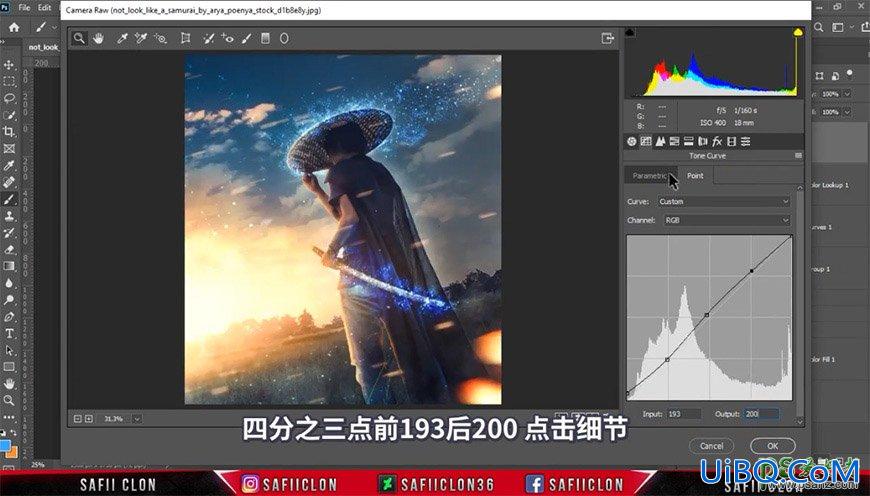Select the Spot Removal tool
The height and width of the screenshot is (496, 870).
[209, 38]
